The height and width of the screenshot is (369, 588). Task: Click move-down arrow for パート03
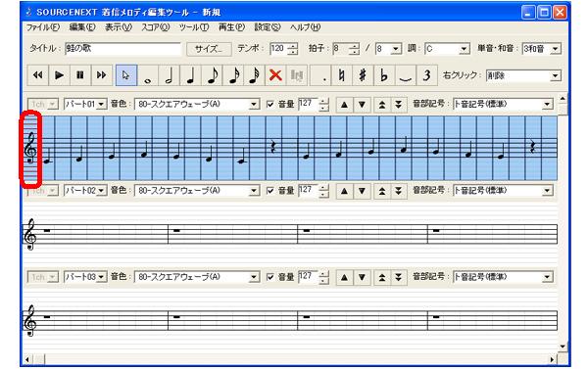tap(362, 277)
